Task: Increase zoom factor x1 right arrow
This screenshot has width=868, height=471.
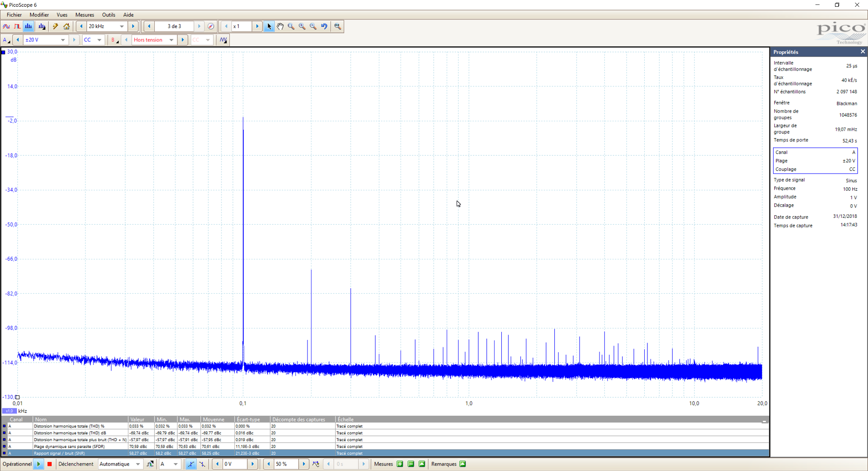Action: pos(257,26)
